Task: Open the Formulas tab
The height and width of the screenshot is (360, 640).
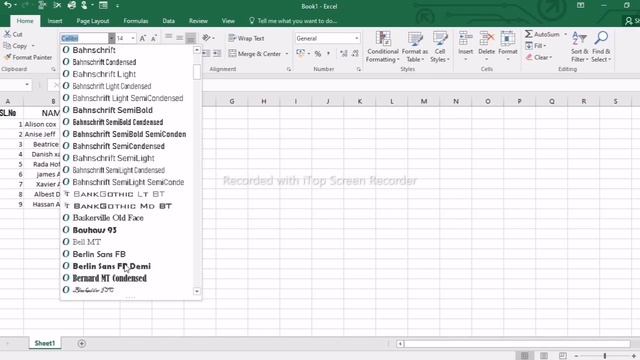Action: (x=136, y=21)
